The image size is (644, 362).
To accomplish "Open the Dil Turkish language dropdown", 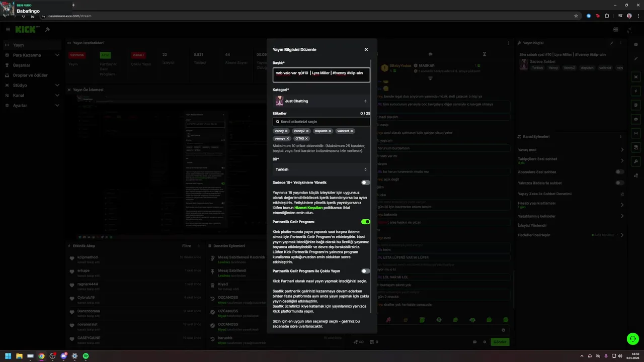I will pos(321,169).
